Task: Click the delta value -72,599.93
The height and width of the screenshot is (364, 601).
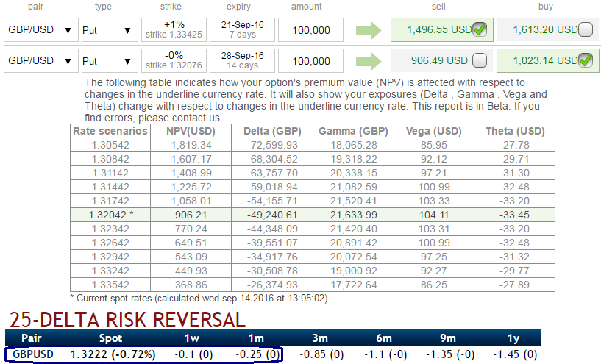Action: 272,145
